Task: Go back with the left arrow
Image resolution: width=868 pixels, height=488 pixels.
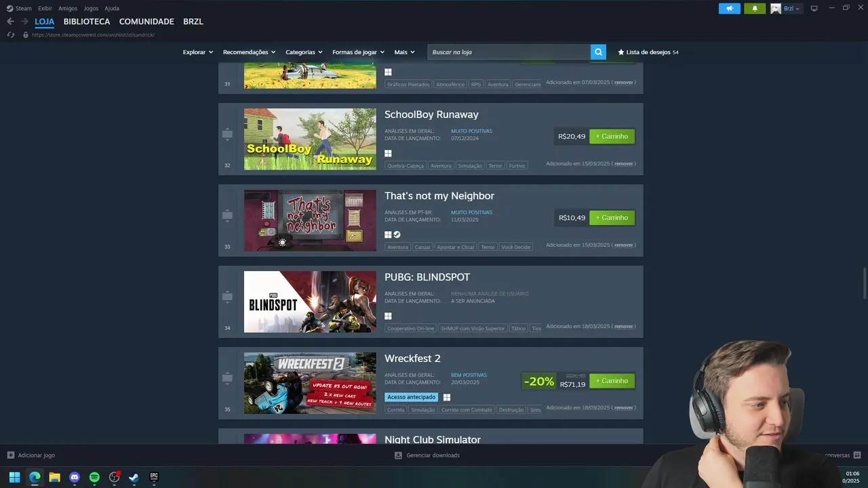Action: 10,22
